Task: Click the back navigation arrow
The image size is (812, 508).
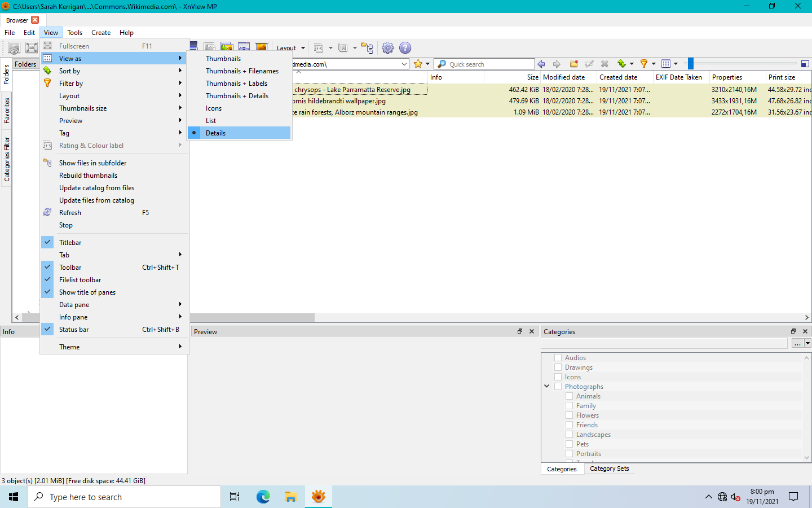Action: point(541,64)
